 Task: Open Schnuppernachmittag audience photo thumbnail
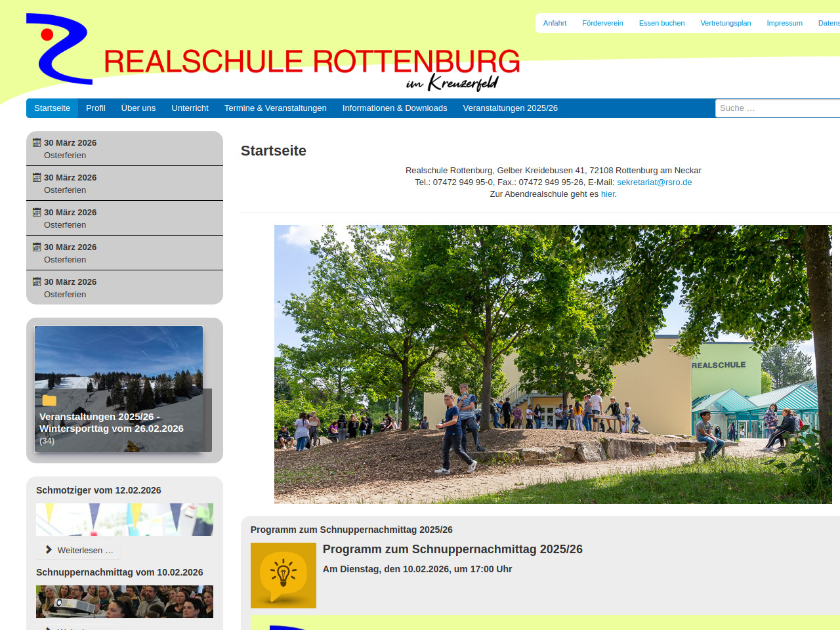[125, 602]
